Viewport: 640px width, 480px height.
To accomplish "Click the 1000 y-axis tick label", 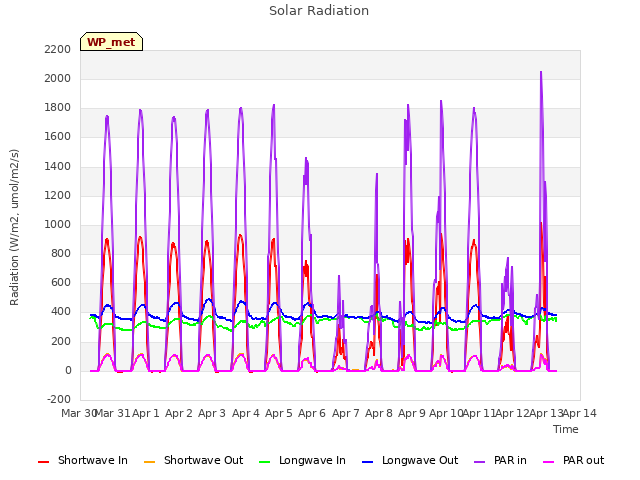I will (x=58, y=224).
